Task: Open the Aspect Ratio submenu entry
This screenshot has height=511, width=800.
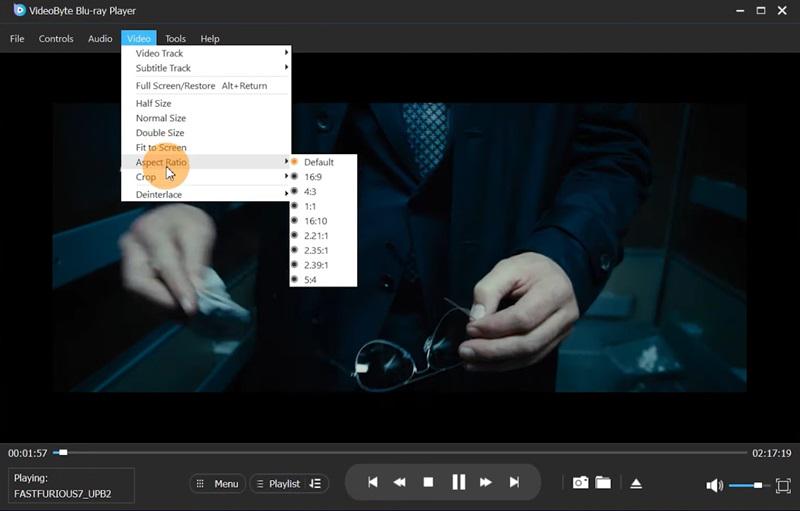Action: pyautogui.click(x=206, y=162)
